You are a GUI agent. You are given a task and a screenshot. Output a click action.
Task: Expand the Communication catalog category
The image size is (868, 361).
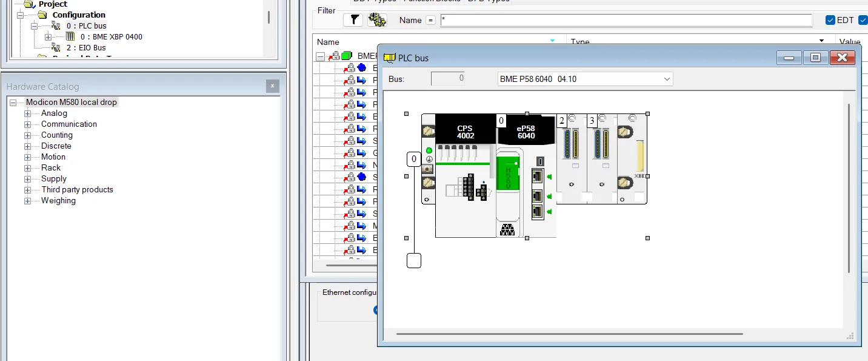coord(27,124)
